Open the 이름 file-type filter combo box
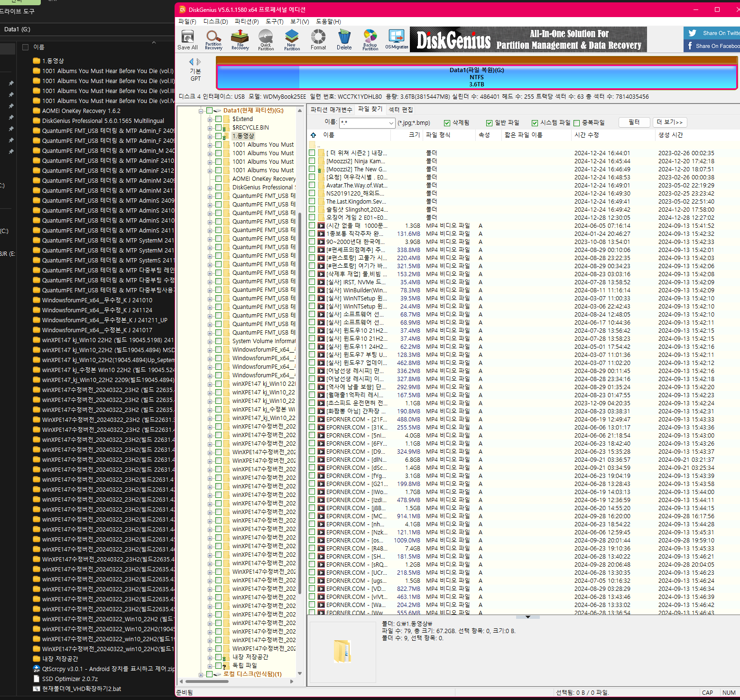 [x=367, y=123]
